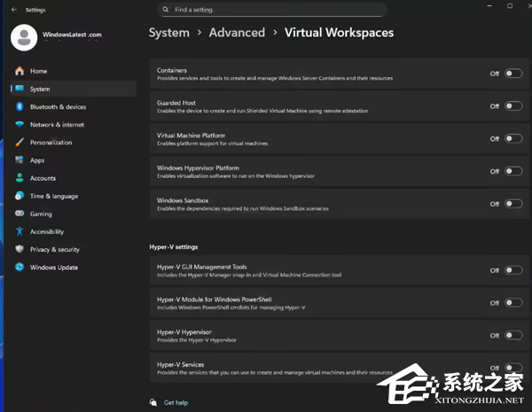Select Apps in the sidebar
The image size is (532, 412).
74,160
